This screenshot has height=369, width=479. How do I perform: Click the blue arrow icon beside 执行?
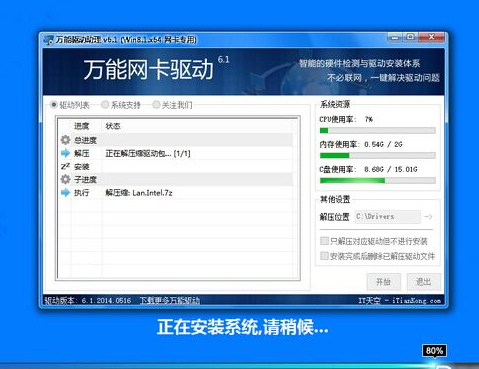tap(65, 192)
